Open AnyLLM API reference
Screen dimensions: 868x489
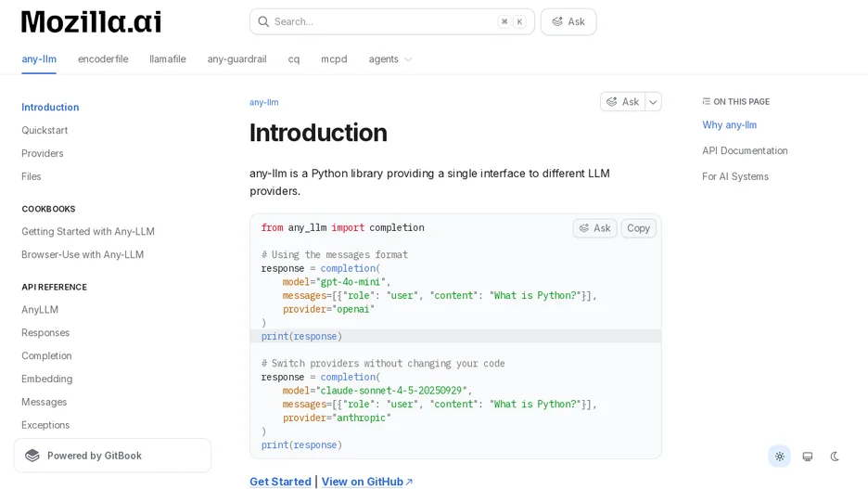point(40,310)
